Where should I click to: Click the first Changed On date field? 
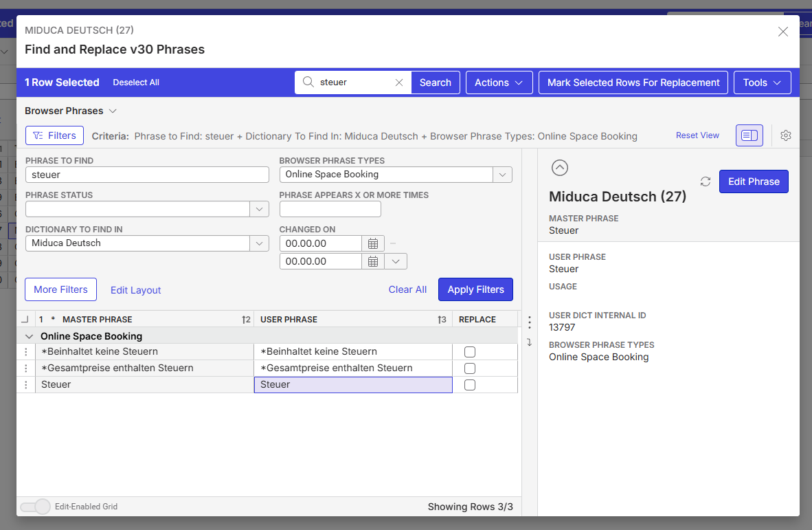pos(321,243)
